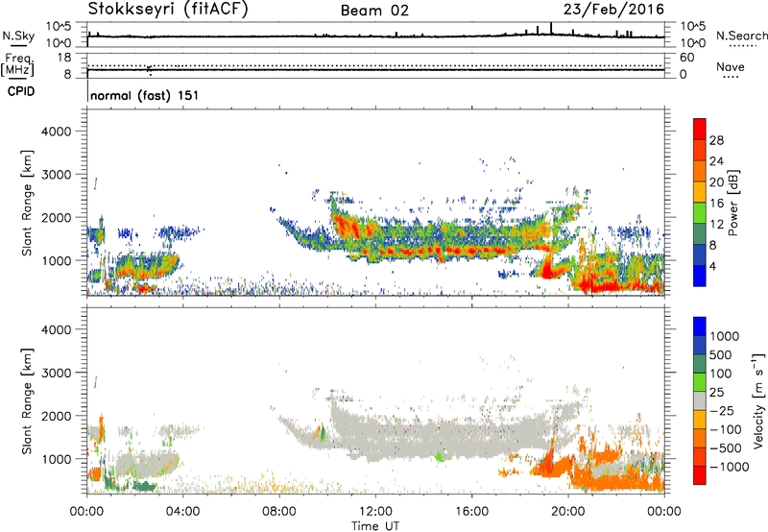Select the "Velocity [m s-1]" colorbar title

point(758,400)
